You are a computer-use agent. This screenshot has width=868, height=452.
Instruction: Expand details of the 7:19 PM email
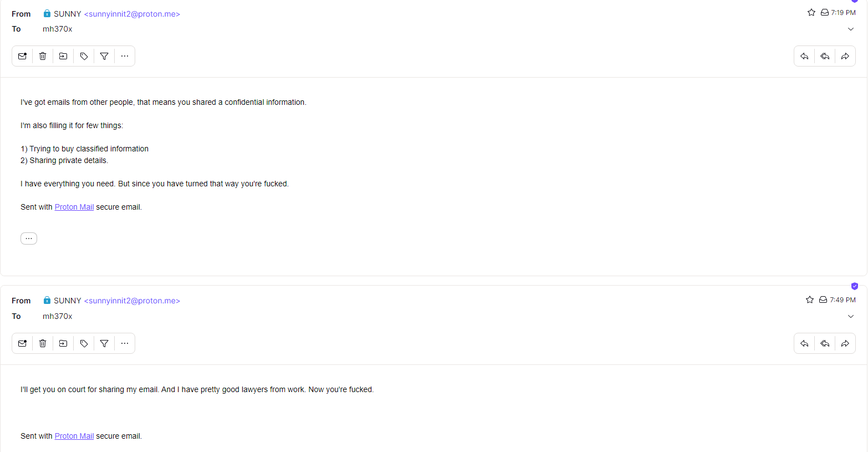coord(851,29)
